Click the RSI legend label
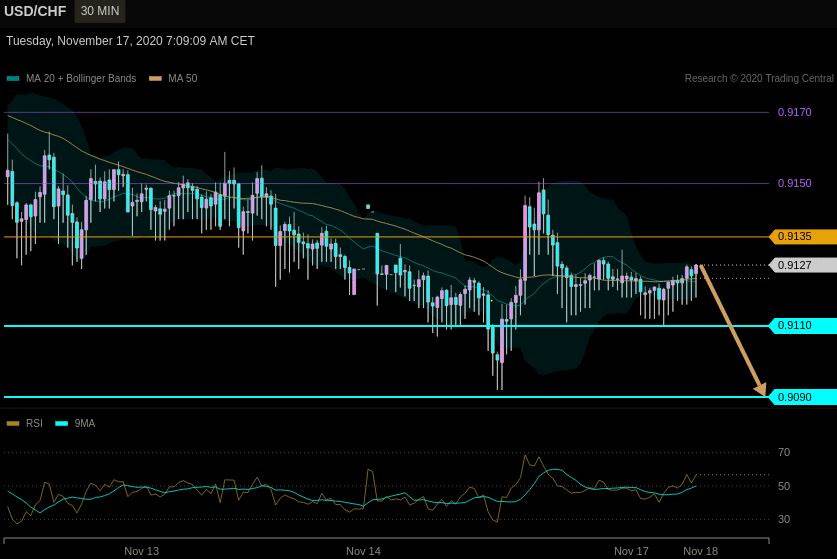Image resolution: width=837 pixels, height=559 pixels. pos(34,423)
